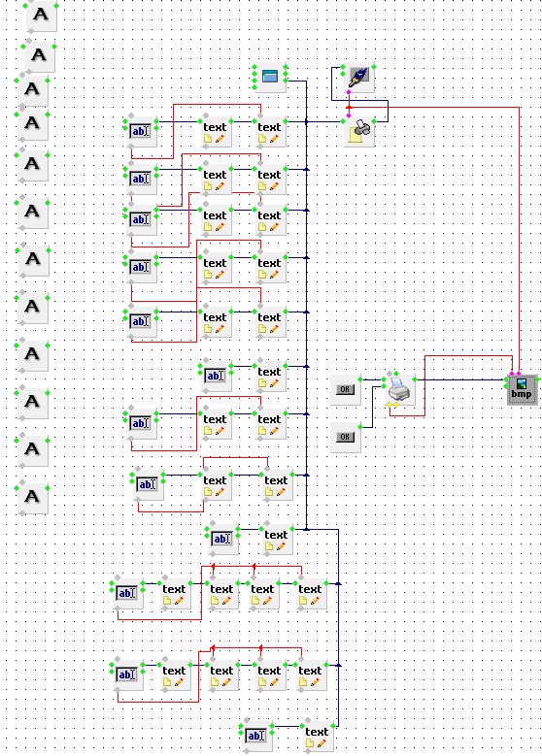This screenshot has height=756, width=542.
Task: Select first text node in upper four-text row
Action: [175, 594]
